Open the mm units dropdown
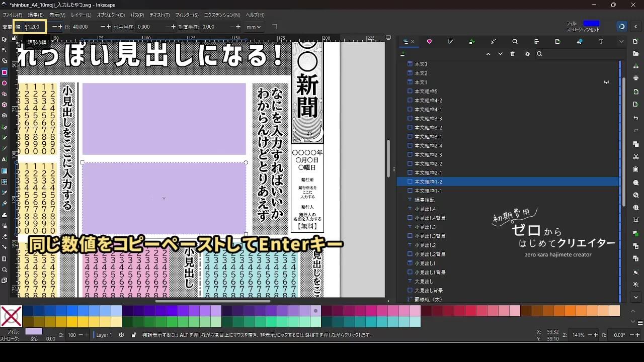Screen dimensions: 644x362 (x=254, y=27)
